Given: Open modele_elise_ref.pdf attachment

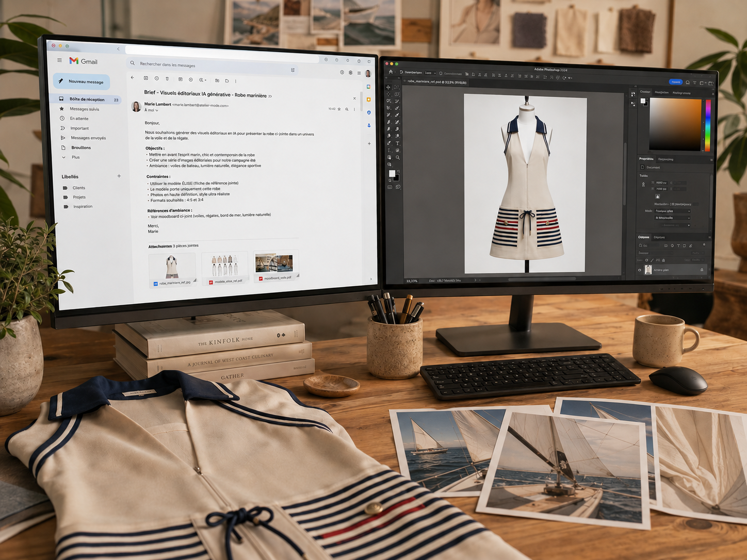Looking at the screenshot, I should click(x=225, y=269).
